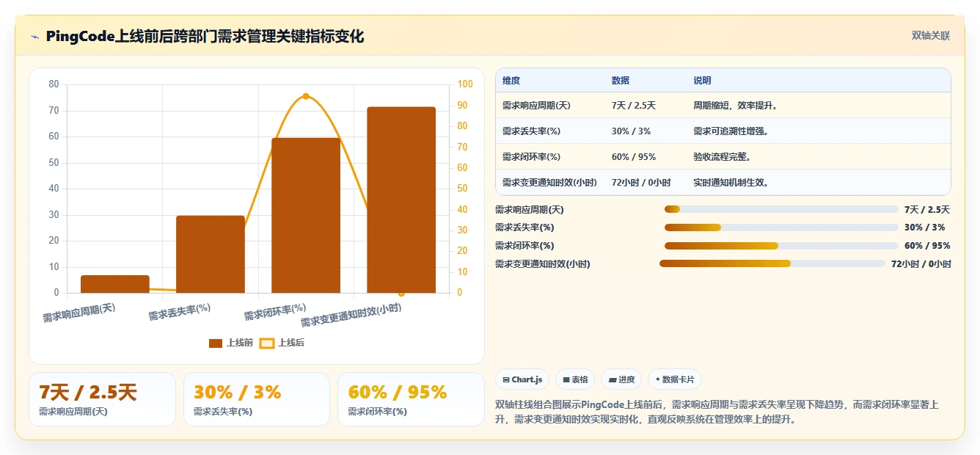980x455 pixels.
Task: Click the 需求丢失率(%) bar in the chart
Action: 211,254
